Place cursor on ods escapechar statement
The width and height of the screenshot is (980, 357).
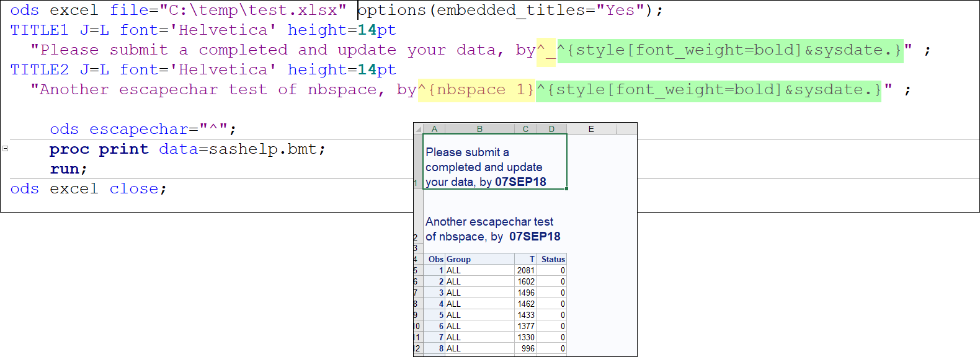[143, 130]
